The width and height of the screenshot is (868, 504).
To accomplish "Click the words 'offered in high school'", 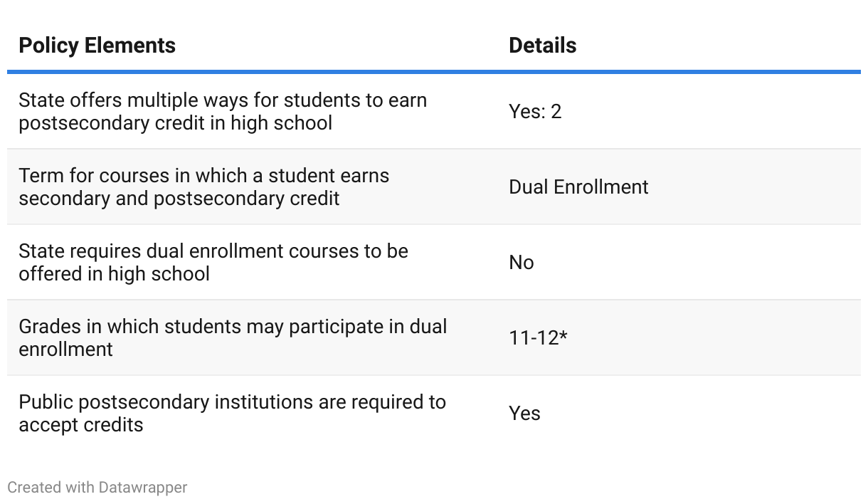I will coord(114,274).
